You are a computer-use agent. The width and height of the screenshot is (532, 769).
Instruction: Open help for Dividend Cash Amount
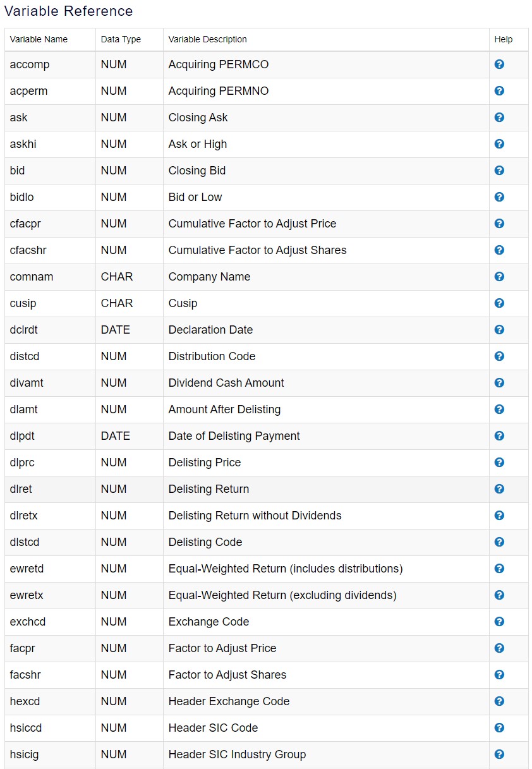[499, 383]
